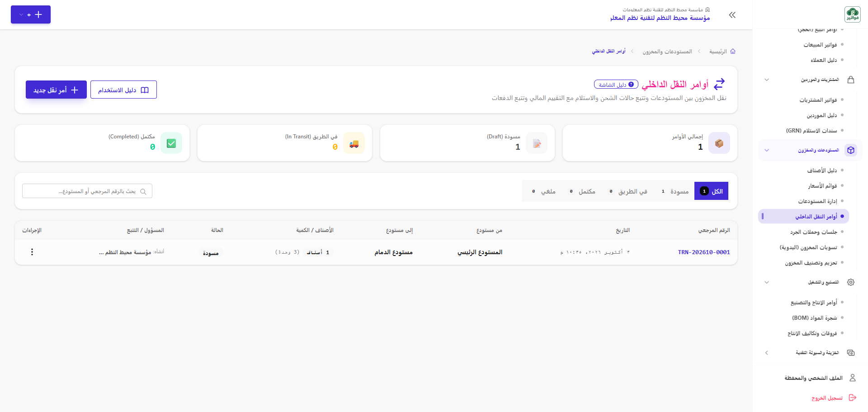868x412 pixels.
Task: Click the draft document icon card
Action: click(x=537, y=143)
